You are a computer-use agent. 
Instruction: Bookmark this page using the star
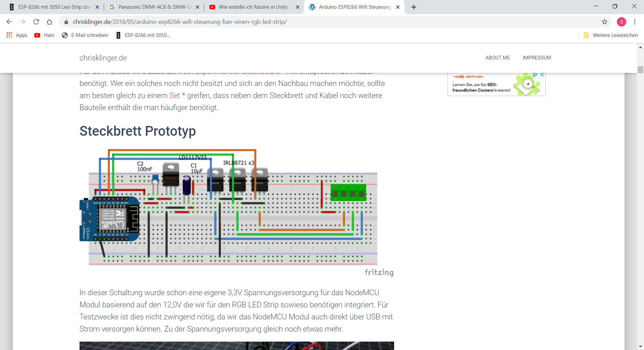[x=605, y=21]
